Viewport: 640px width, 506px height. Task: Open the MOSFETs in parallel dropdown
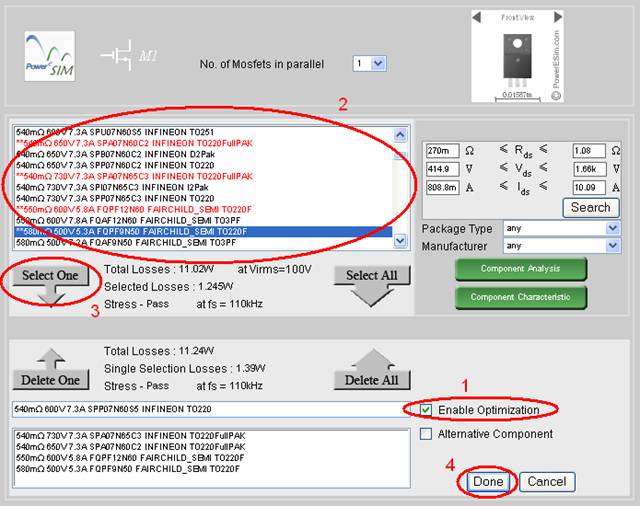[369, 64]
